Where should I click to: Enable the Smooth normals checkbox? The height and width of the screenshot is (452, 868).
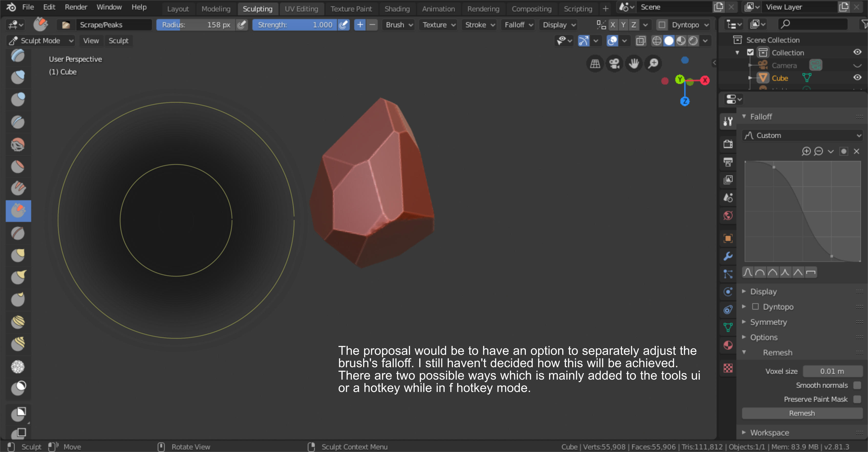pos(857,385)
